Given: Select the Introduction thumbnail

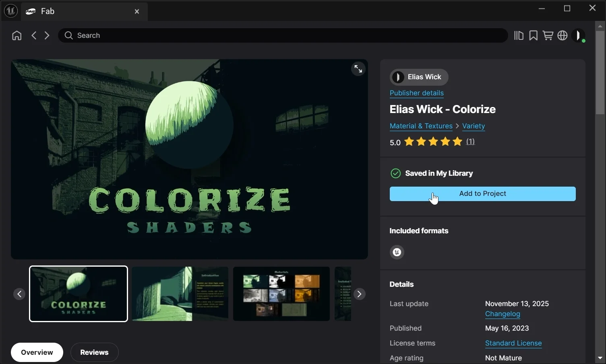Looking at the screenshot, I should point(180,294).
